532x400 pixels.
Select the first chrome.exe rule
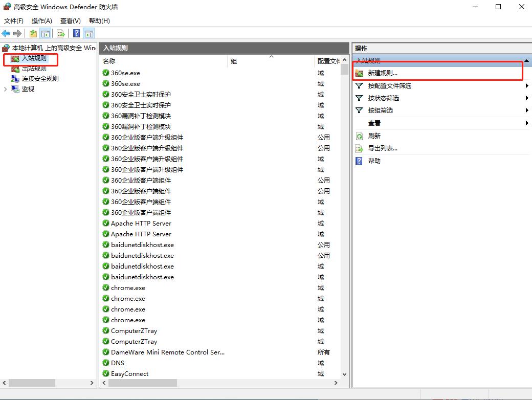[128, 287]
